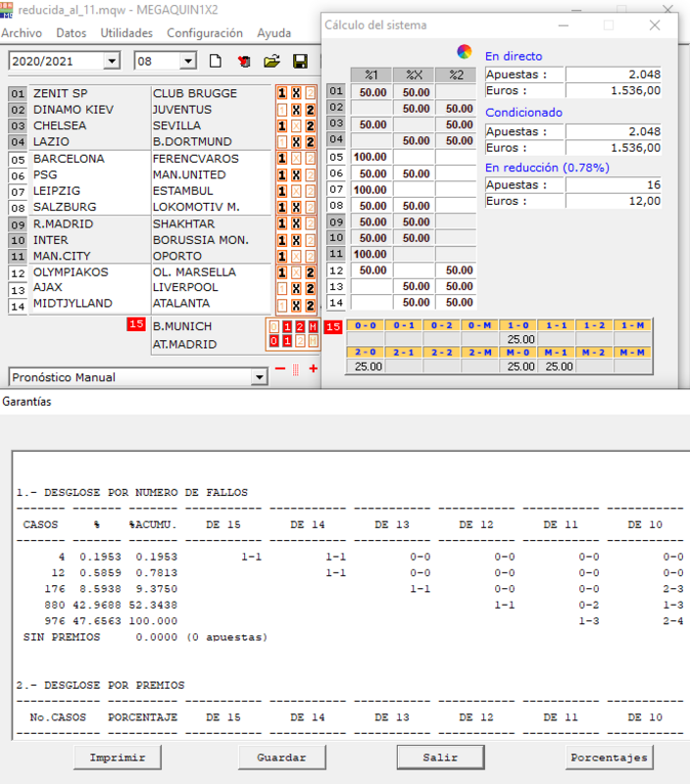
Task: Click row 09 number in system window
Action: tap(336, 221)
